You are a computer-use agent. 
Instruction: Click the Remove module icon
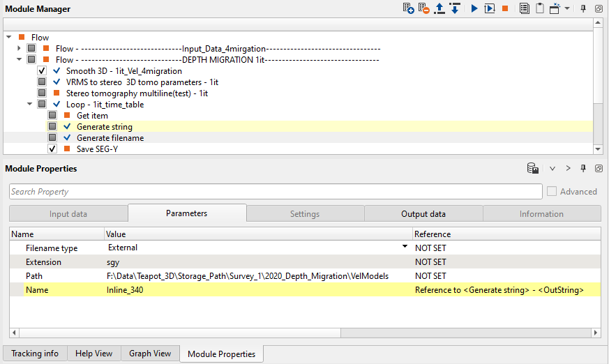pos(424,8)
